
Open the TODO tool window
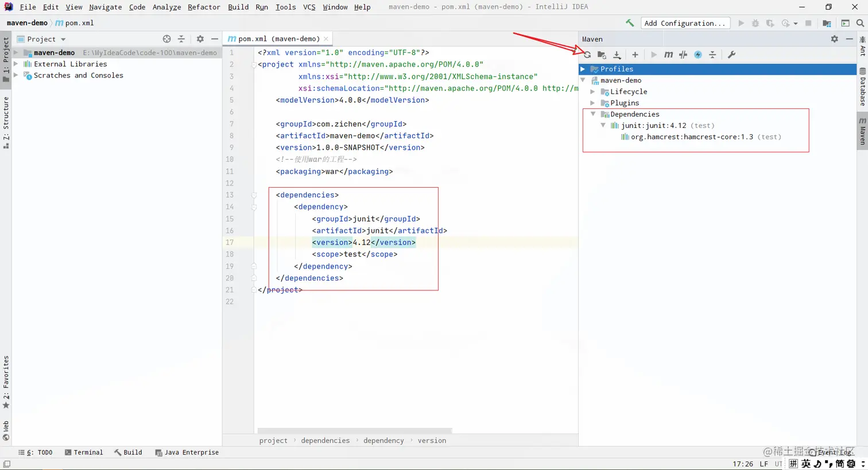(x=36, y=452)
